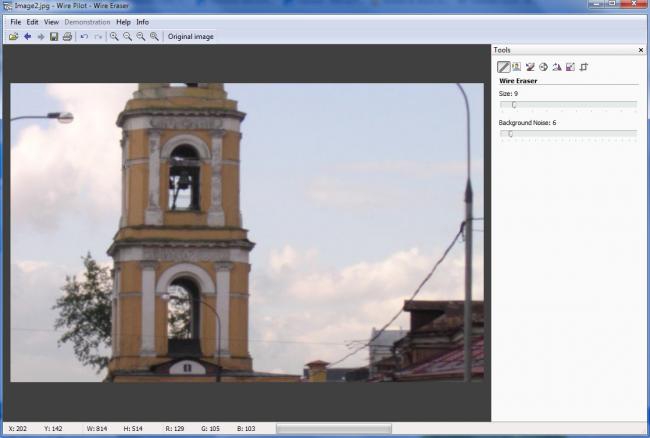Zoom in with the plus magnifier icon
The image size is (650, 438).
click(114, 37)
